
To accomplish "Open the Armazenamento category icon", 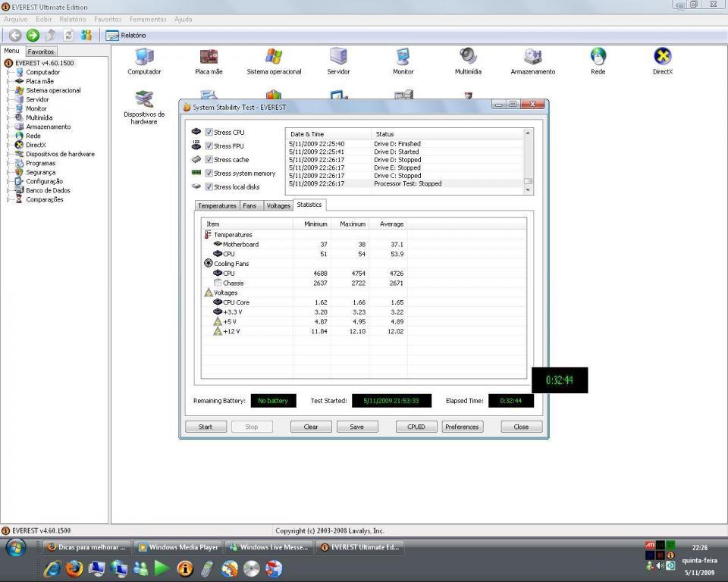I will [x=533, y=61].
